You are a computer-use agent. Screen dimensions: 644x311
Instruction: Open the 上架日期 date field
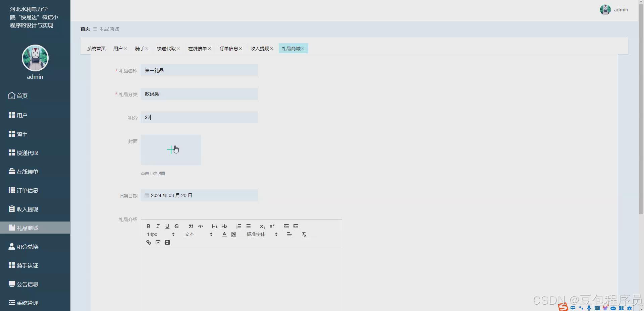[199, 195]
